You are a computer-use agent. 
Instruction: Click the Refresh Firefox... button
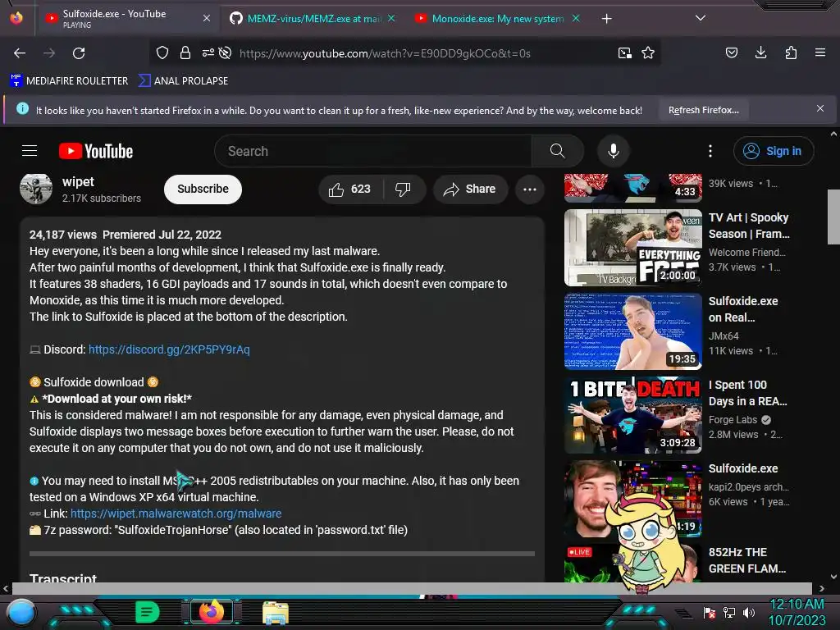tap(703, 111)
